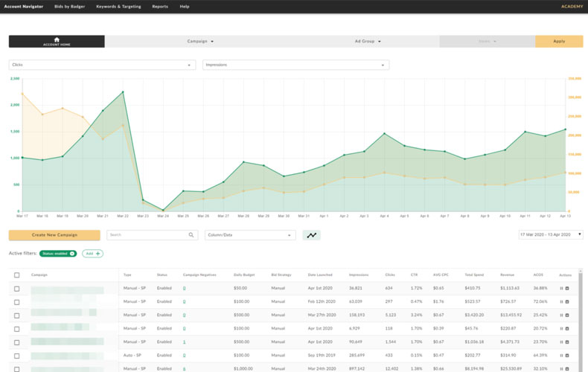Click the 72.06% ACOS value
The height and width of the screenshot is (372, 588).
point(540,301)
